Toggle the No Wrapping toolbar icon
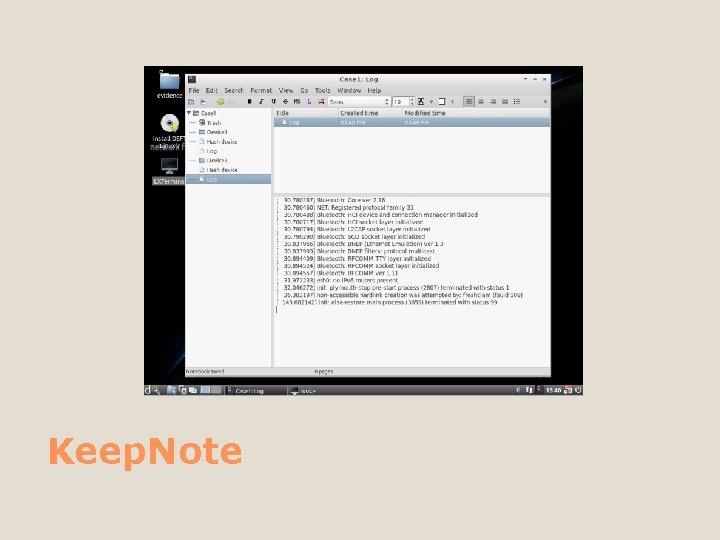This screenshot has height=540, width=720. [x=321, y=101]
